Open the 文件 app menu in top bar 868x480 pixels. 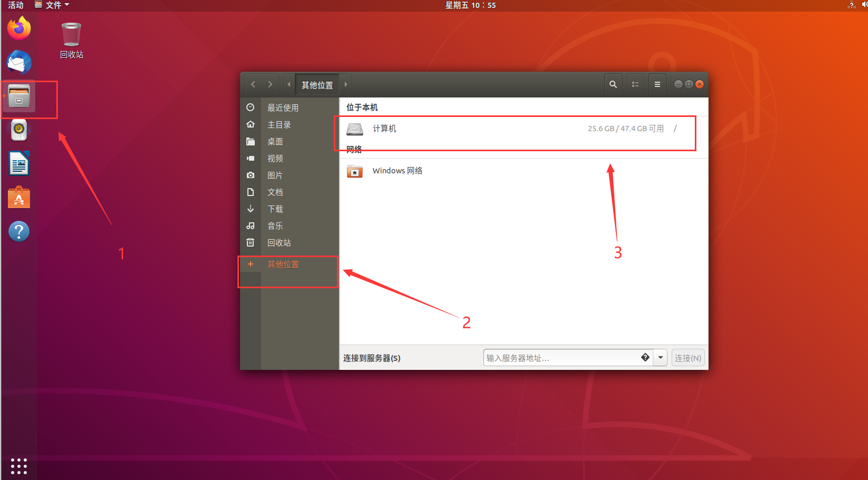click(x=52, y=5)
